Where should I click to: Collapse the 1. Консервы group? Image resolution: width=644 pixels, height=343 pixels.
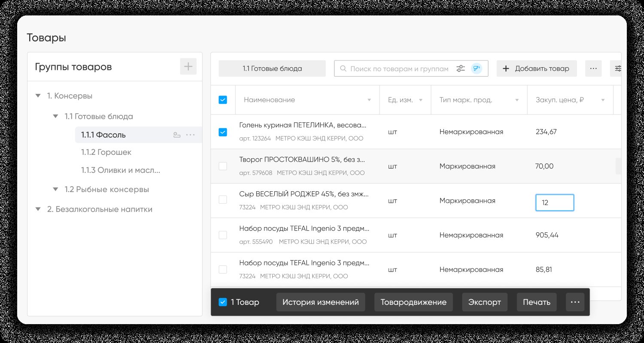(38, 96)
